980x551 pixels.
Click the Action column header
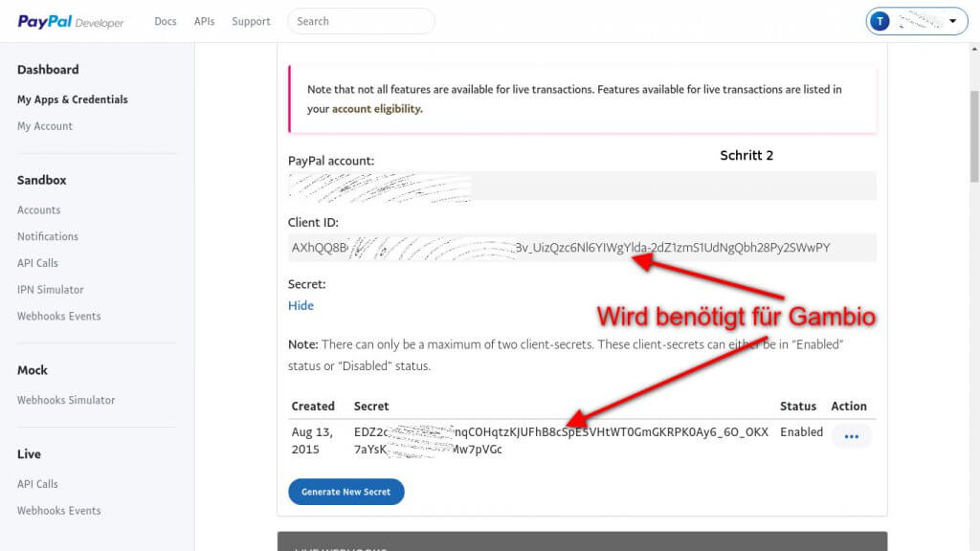pos(849,406)
